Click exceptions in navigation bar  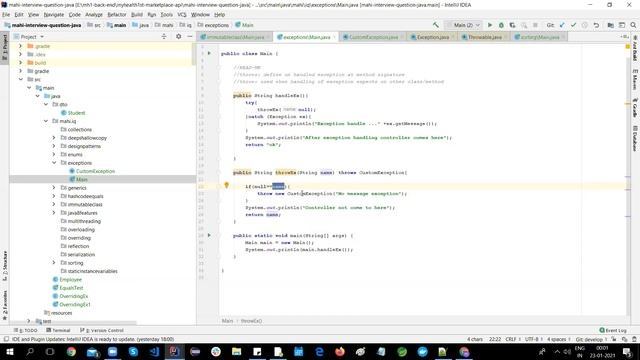tap(213, 25)
